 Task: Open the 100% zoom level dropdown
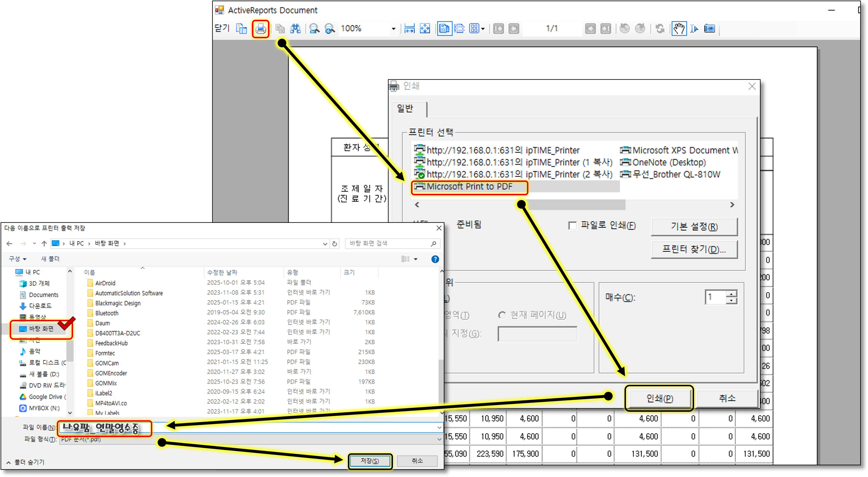click(393, 29)
